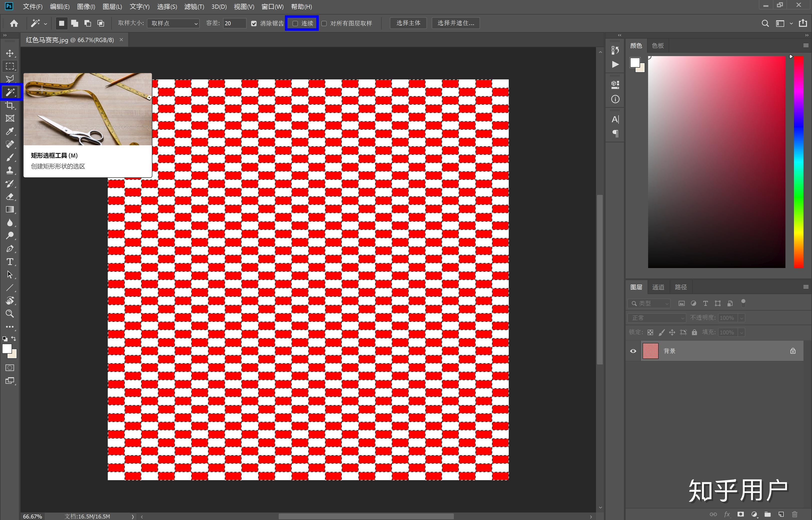
Task: Open the layer 类型 filter dropdown
Action: pos(649,303)
